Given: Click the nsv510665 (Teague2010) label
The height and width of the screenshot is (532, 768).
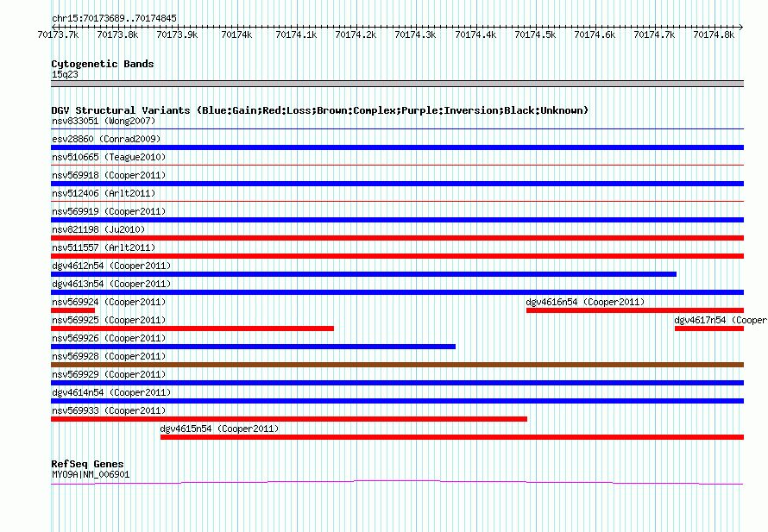Looking at the screenshot, I should coord(109,157).
